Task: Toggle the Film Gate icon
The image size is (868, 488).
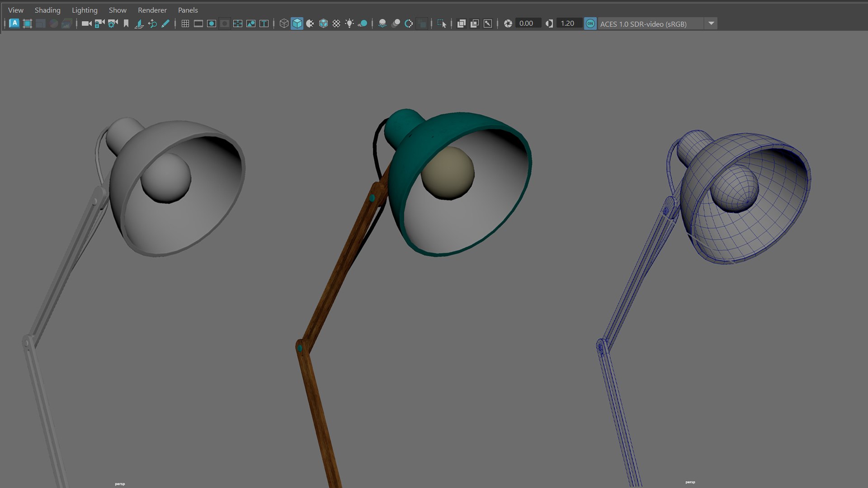Action: pos(198,23)
